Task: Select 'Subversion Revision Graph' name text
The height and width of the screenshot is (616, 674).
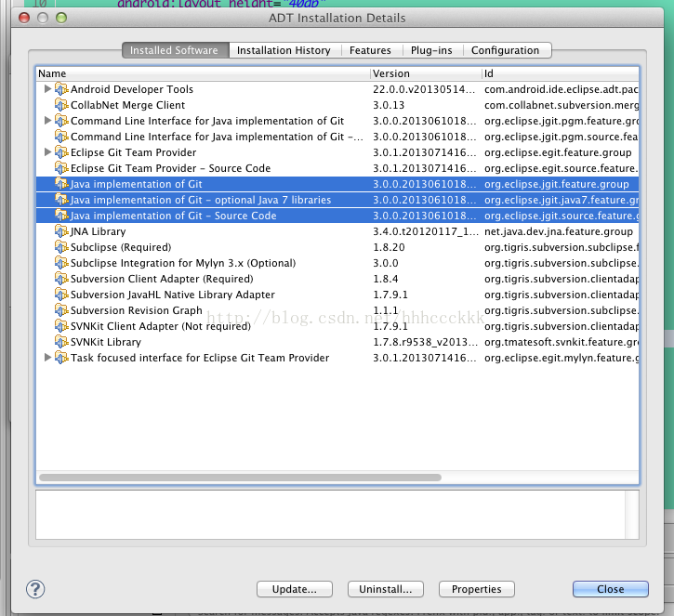Action: point(137,310)
